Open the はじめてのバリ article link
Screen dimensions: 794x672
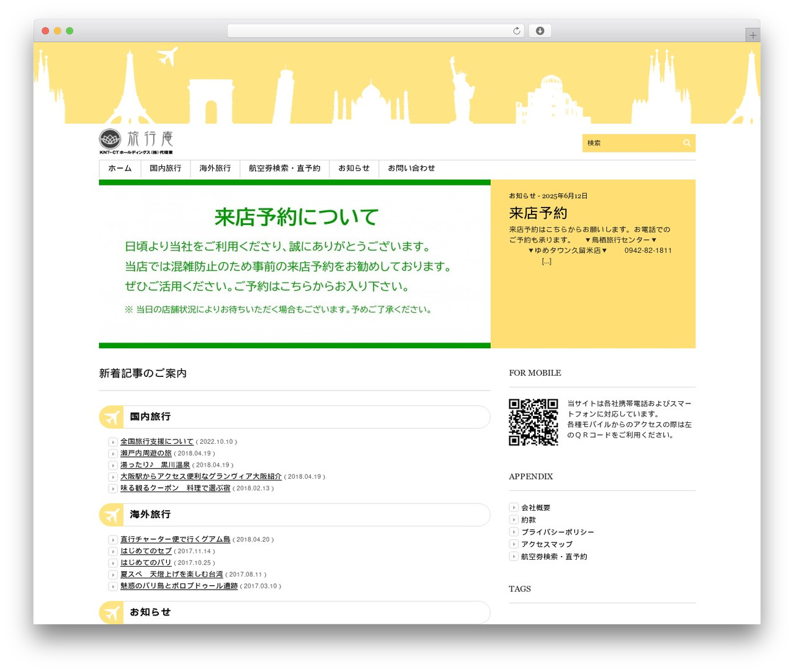[146, 563]
